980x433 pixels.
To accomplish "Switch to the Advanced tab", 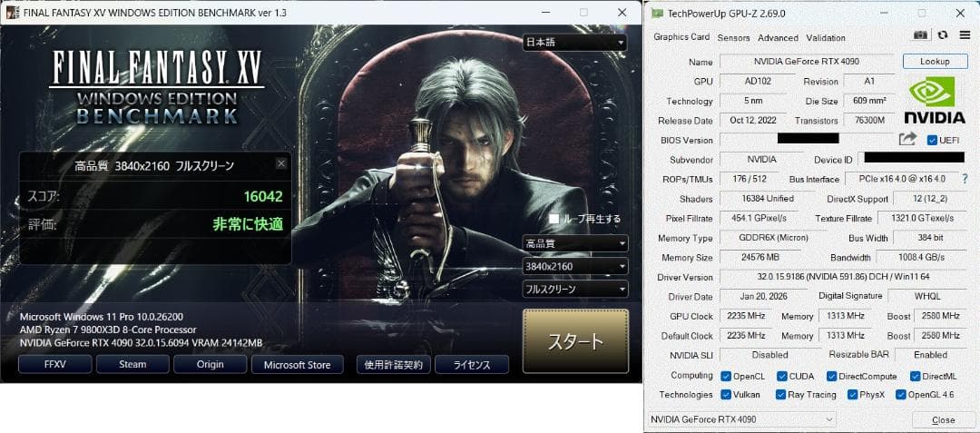I will click(779, 37).
